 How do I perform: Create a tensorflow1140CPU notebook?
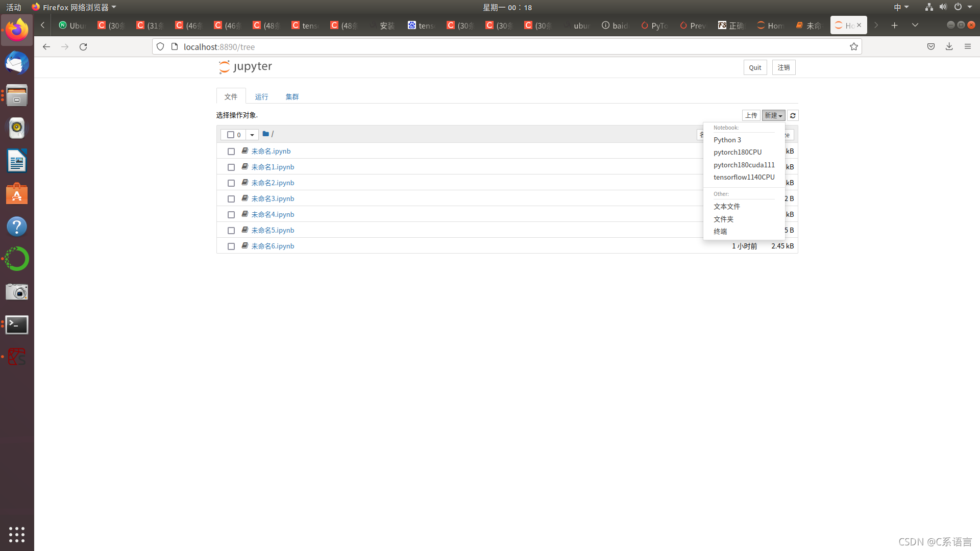pos(744,177)
